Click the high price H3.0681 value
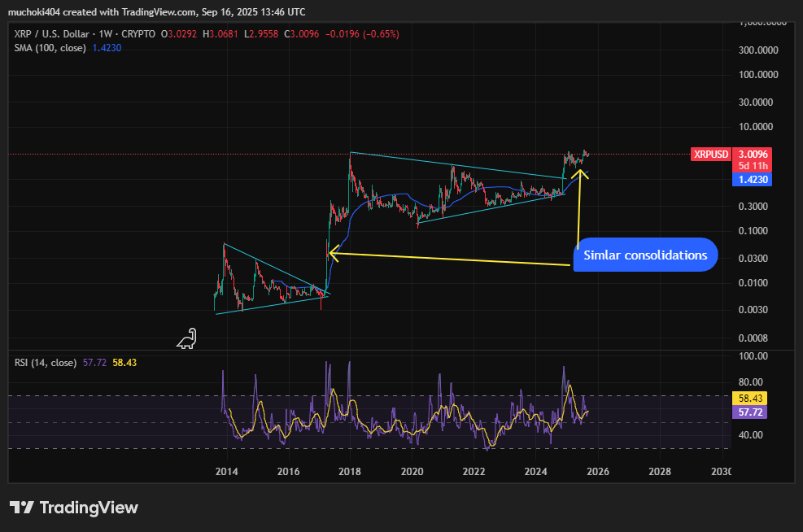The image size is (803, 532). click(x=220, y=34)
